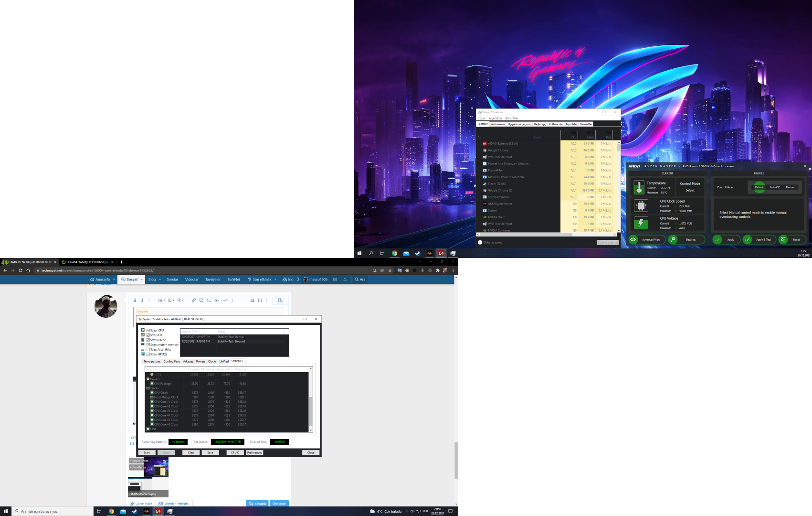The image size is (812, 516).
Task: Toggle italic formatting in the reply editor
Action: pyautogui.click(x=142, y=301)
